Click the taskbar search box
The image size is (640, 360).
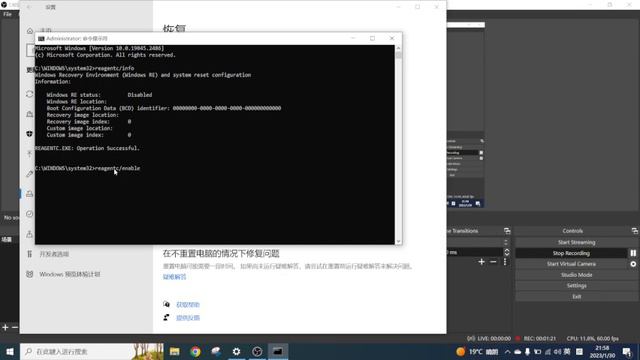pyautogui.click(x=92, y=351)
